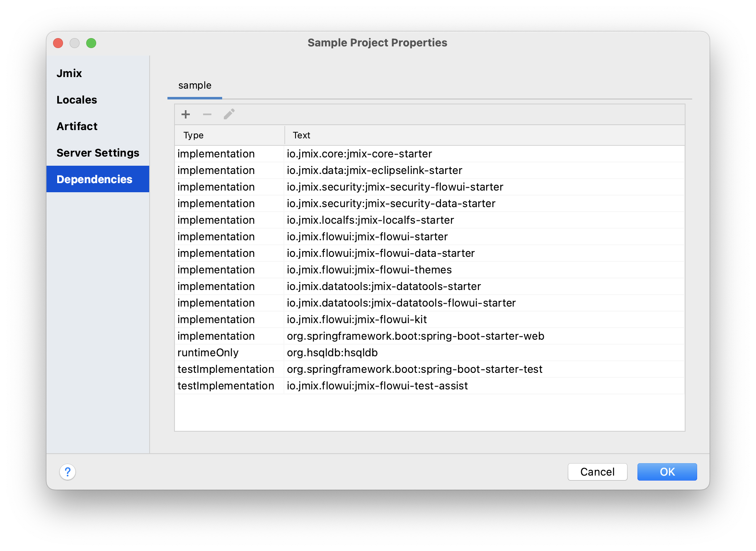756x551 pixels.
Task: Close the Sample Project Properties window
Action: click(x=58, y=43)
